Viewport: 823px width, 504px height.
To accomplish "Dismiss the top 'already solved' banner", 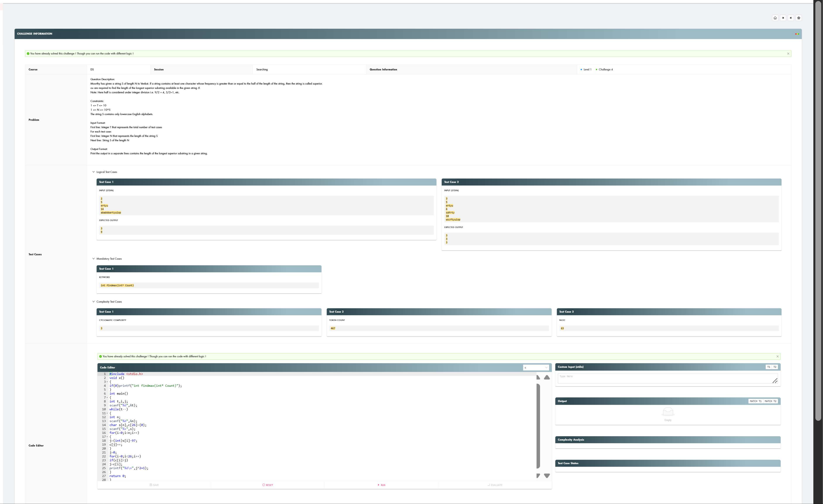I will 788,54.
